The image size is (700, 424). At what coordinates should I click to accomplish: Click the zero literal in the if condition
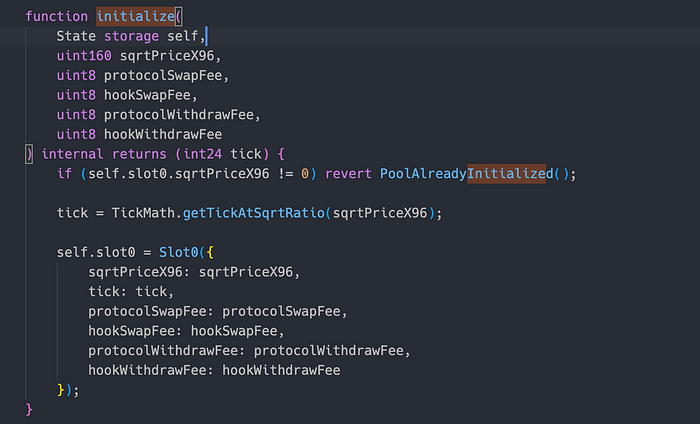(x=305, y=174)
